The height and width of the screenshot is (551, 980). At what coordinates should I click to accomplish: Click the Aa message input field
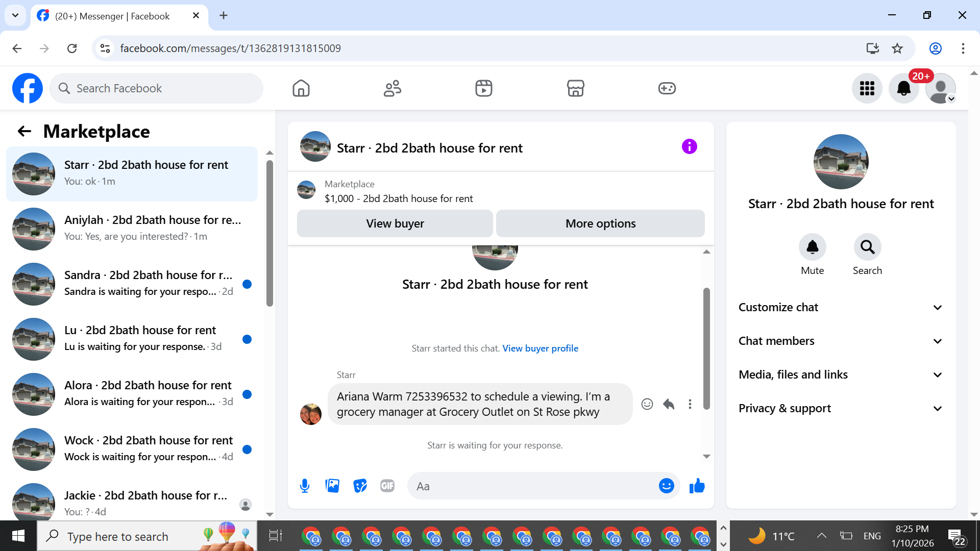(531, 486)
